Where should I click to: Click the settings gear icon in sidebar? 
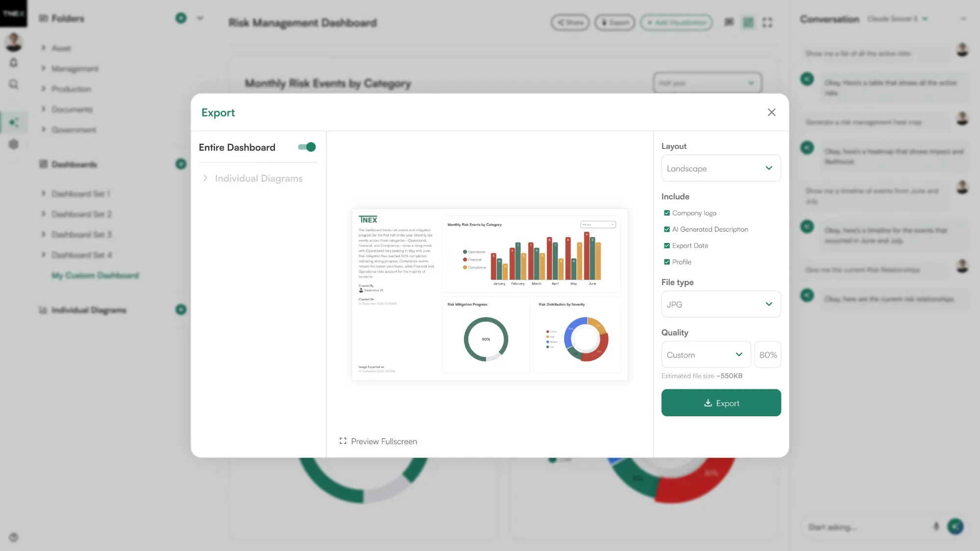tap(14, 144)
